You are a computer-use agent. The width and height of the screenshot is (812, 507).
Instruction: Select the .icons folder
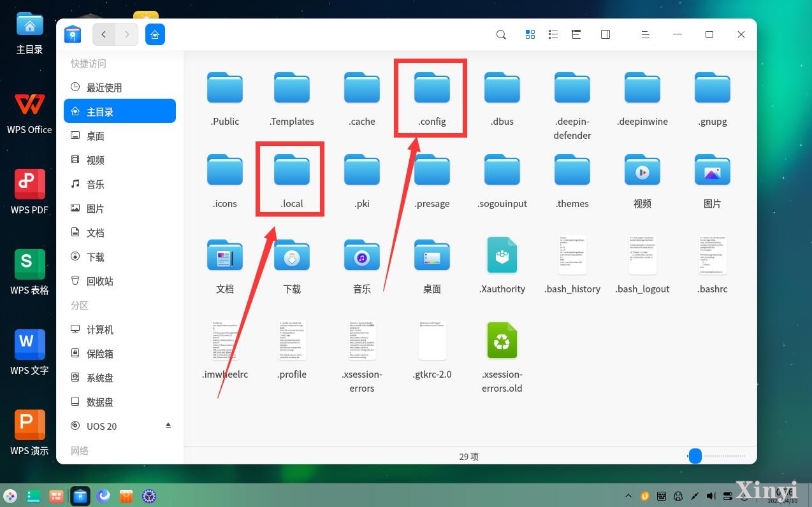(x=225, y=170)
